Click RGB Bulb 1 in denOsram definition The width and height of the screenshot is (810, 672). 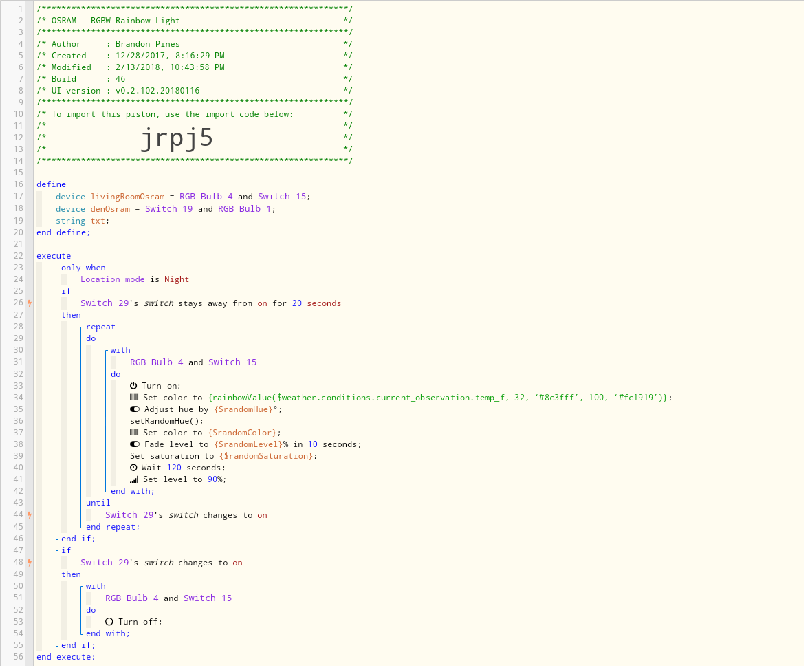(244, 209)
